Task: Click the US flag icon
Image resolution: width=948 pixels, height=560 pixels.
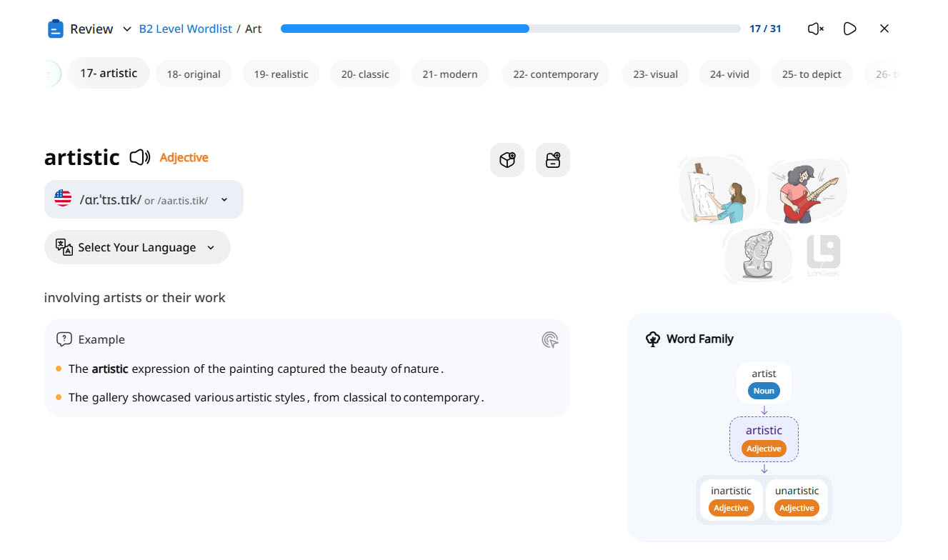Action: click(63, 199)
